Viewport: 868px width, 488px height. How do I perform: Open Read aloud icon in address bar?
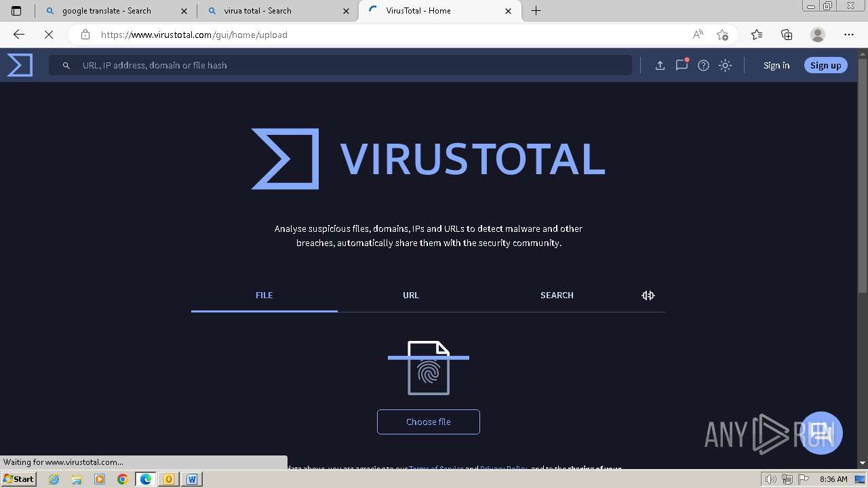click(x=698, y=35)
